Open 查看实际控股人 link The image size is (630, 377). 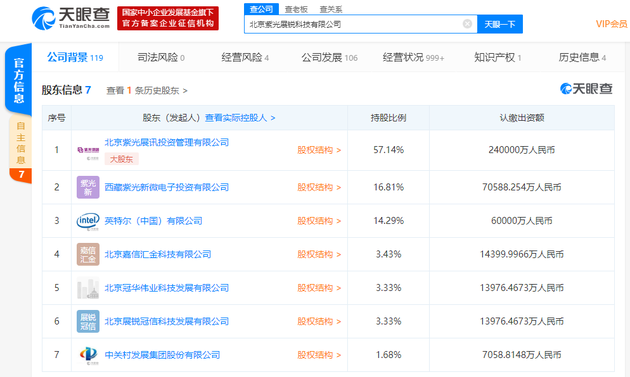tap(240, 118)
